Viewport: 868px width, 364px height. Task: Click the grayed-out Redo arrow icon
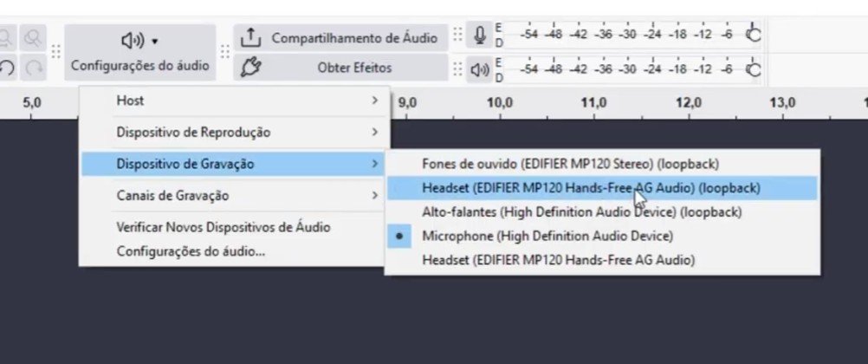click(x=34, y=68)
